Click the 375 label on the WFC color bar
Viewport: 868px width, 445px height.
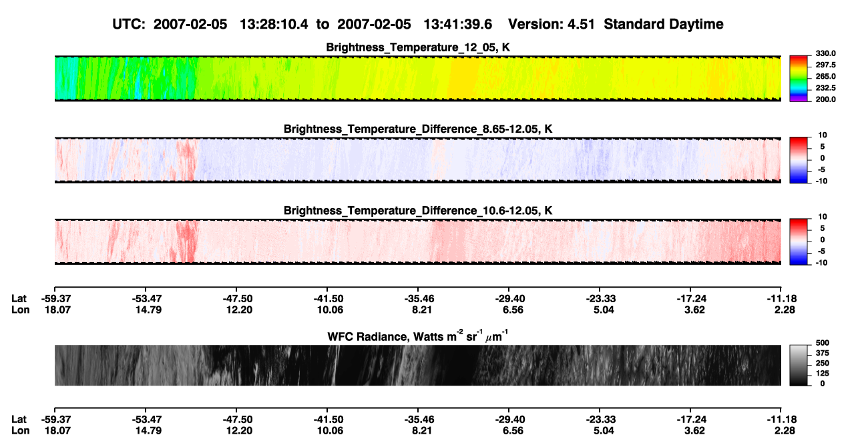[x=823, y=353]
